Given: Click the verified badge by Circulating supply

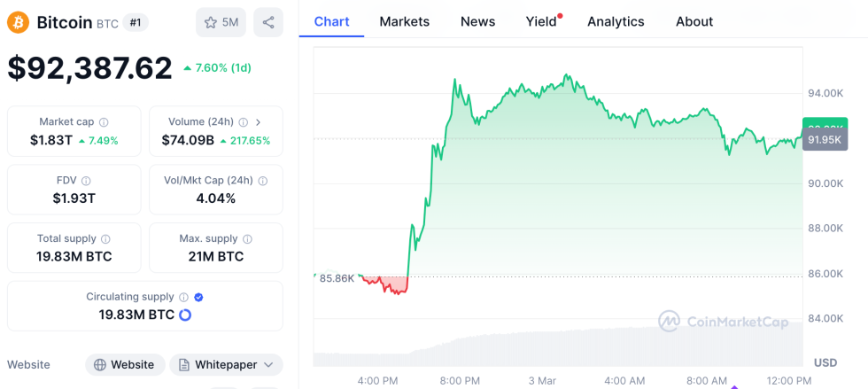Looking at the screenshot, I should [198, 297].
